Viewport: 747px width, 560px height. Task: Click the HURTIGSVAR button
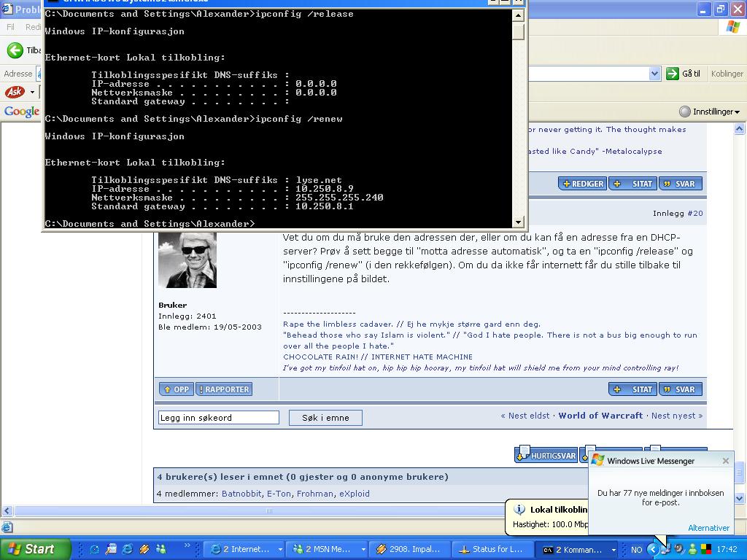[x=546, y=456]
